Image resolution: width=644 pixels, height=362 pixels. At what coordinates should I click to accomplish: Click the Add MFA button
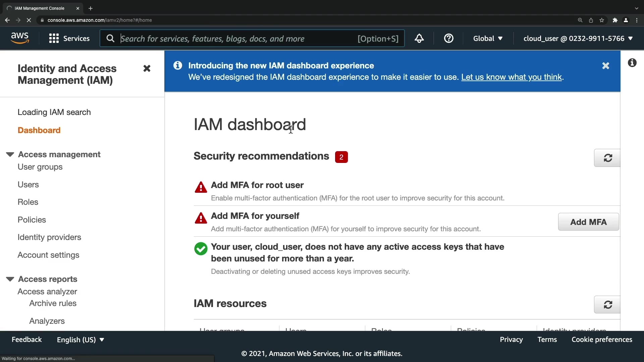pyautogui.click(x=588, y=222)
